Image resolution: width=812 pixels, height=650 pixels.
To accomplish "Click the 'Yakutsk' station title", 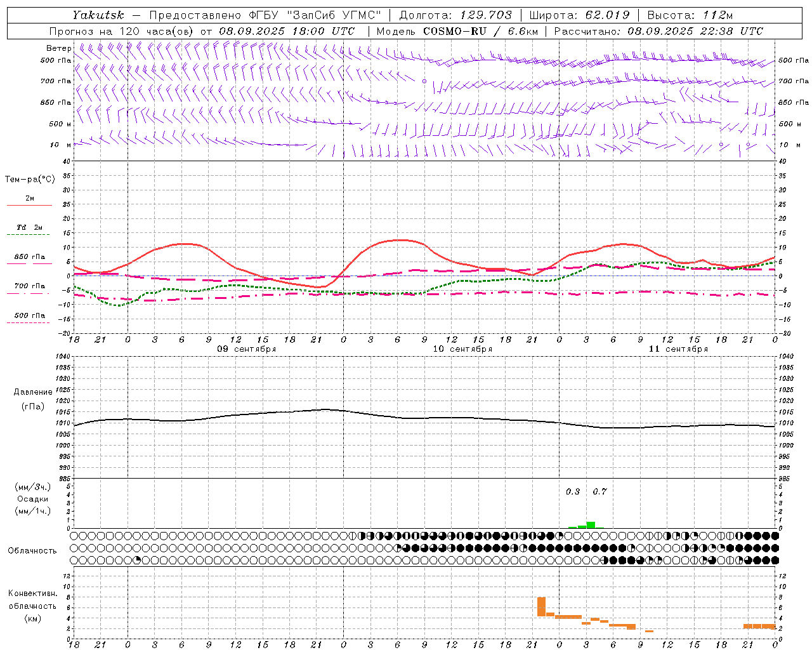I will [98, 15].
